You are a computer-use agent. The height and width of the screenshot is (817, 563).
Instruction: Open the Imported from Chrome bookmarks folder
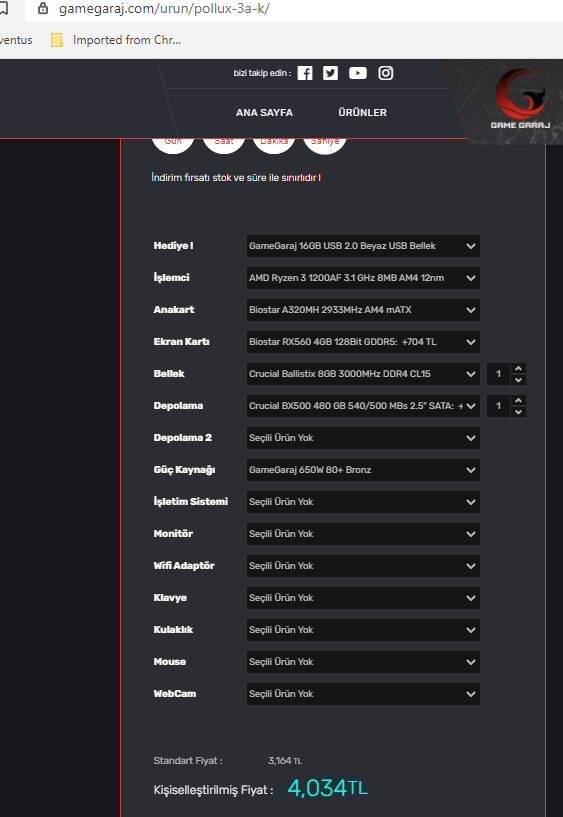point(116,40)
